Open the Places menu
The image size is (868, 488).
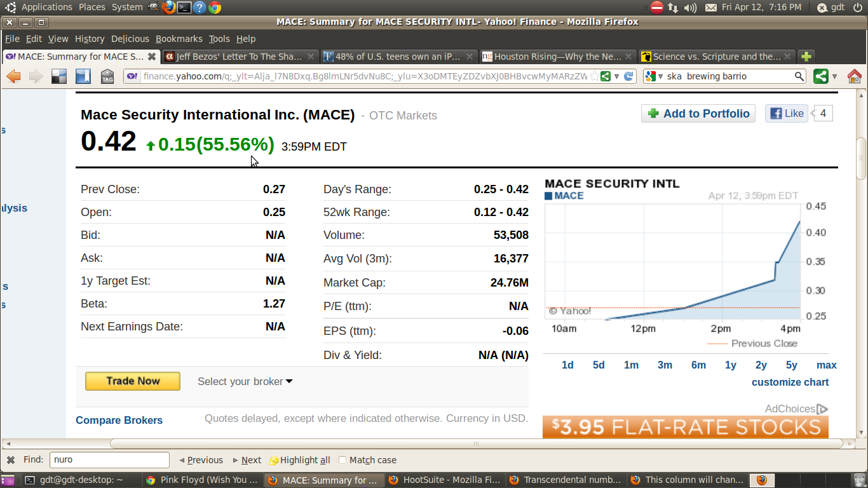coord(92,7)
